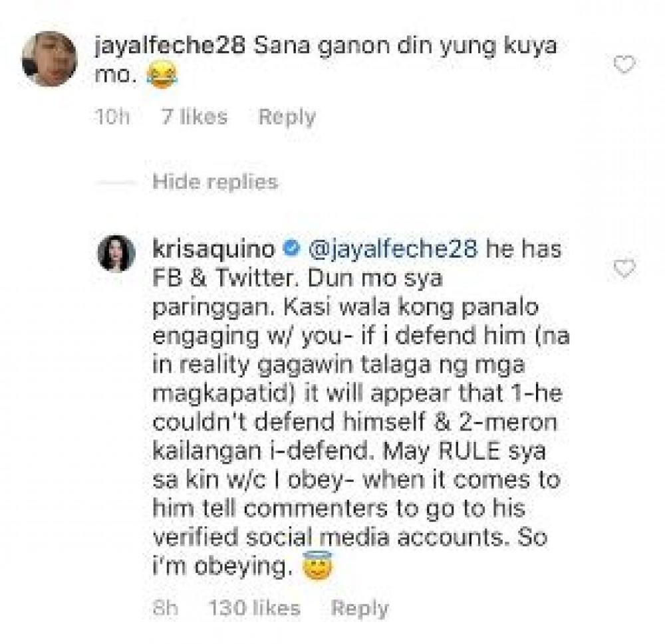Click the laughing-crying emoji in the comment

click(162, 76)
